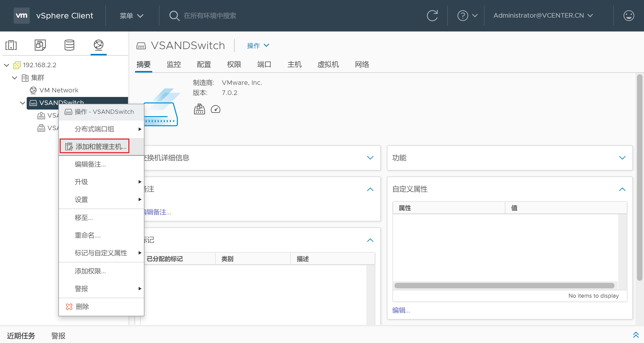This screenshot has width=644, height=343.
Task: Click the 编辑 link under custom attributes
Action: tap(401, 310)
